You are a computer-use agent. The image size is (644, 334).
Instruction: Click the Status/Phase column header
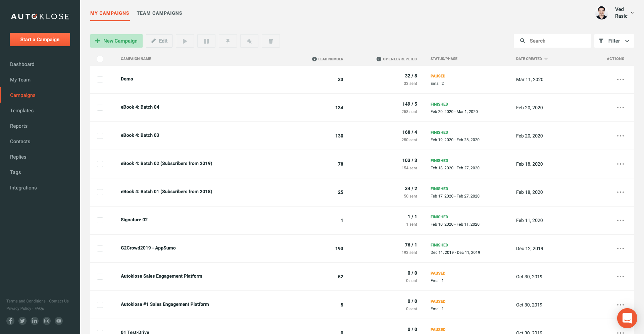click(444, 59)
